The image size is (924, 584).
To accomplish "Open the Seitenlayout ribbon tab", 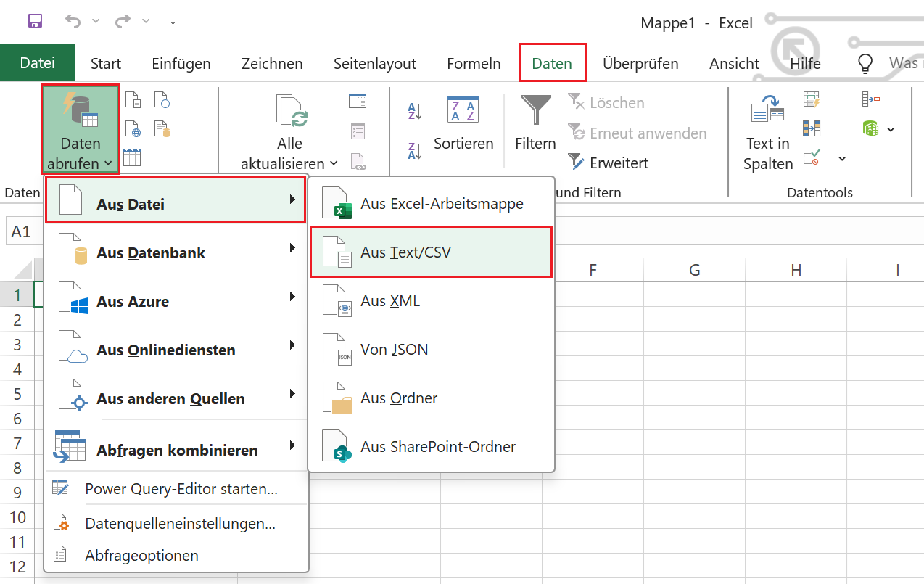I will point(375,64).
